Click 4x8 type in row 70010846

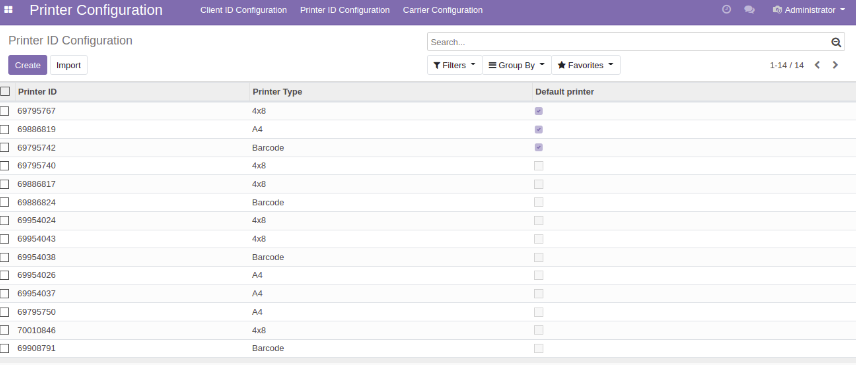click(259, 330)
